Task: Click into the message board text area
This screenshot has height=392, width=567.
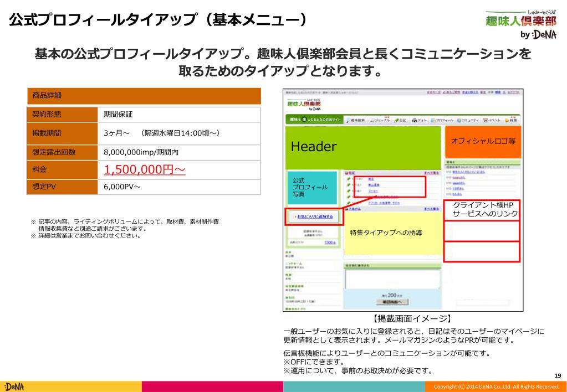Action: [392, 279]
